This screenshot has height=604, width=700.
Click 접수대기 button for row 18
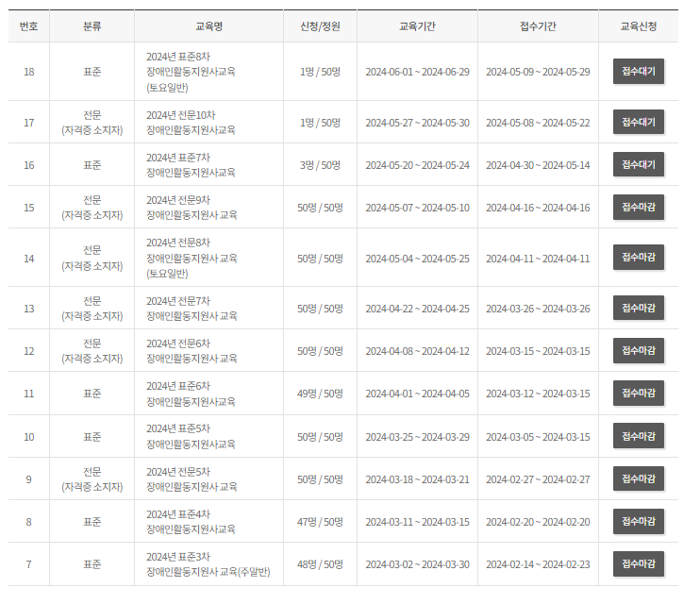639,71
